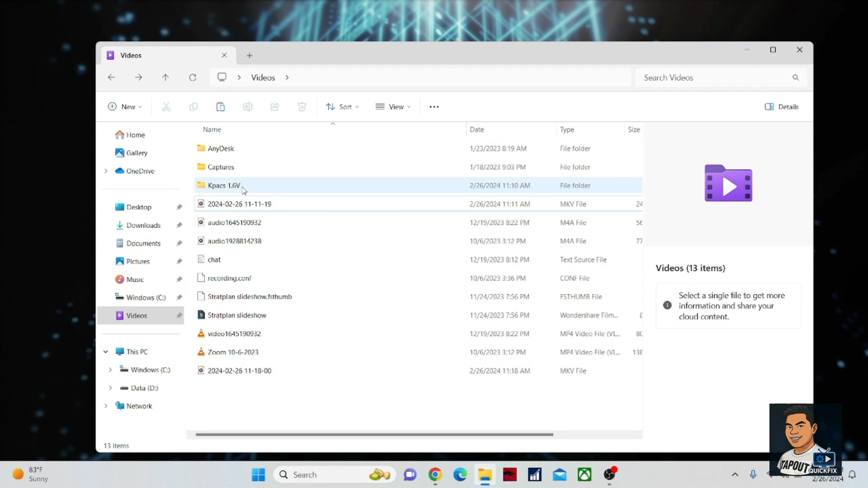Image resolution: width=868 pixels, height=488 pixels.
Task: Click Videos in the address breadcrumb
Action: (x=263, y=78)
